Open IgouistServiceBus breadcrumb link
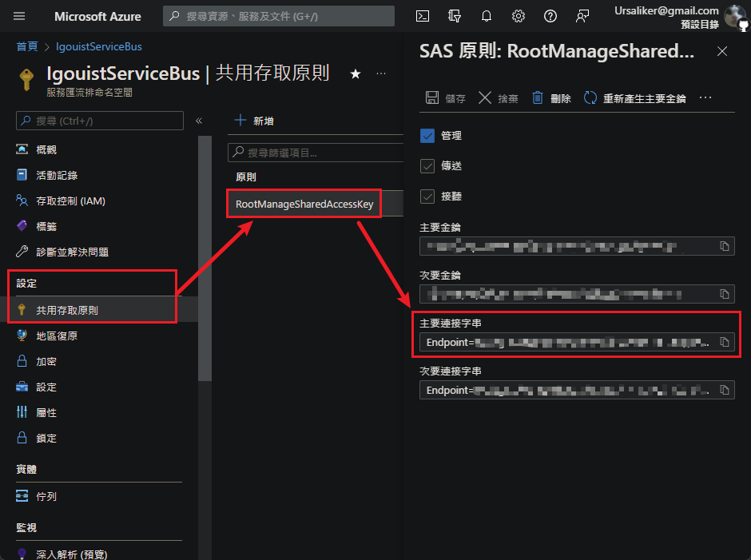This screenshot has height=560, width=751. tap(98, 46)
